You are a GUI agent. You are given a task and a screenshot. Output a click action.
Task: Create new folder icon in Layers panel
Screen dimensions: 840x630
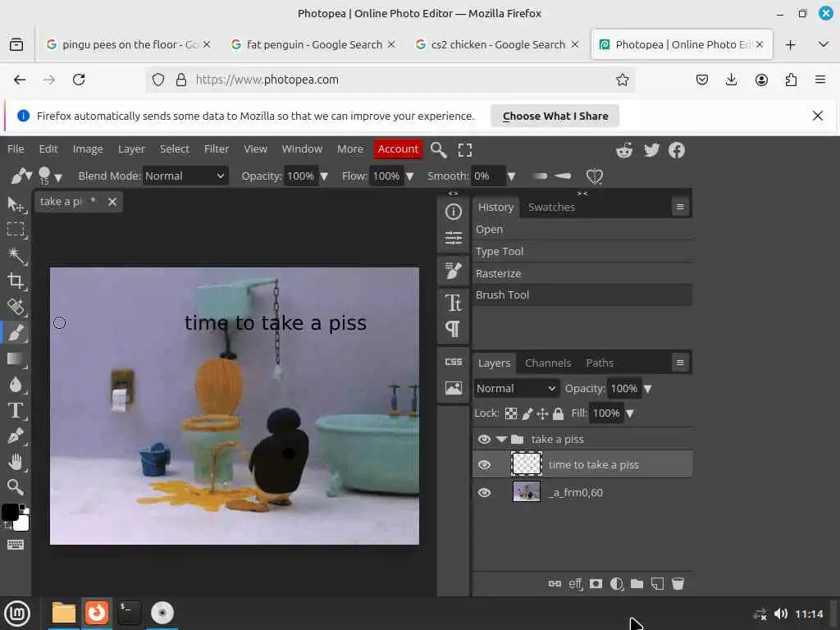click(x=637, y=583)
